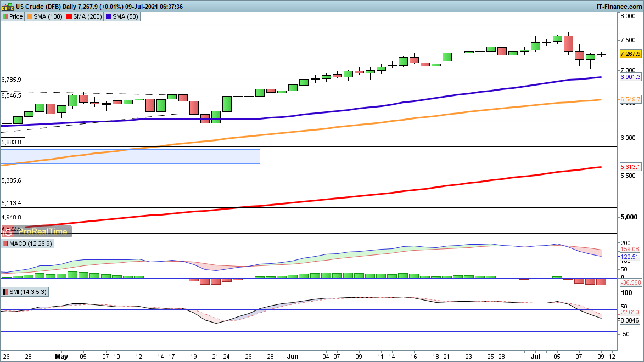Click the IT-Finance.com link in the header
Viewport: 644px width, 362px height.
619,6
